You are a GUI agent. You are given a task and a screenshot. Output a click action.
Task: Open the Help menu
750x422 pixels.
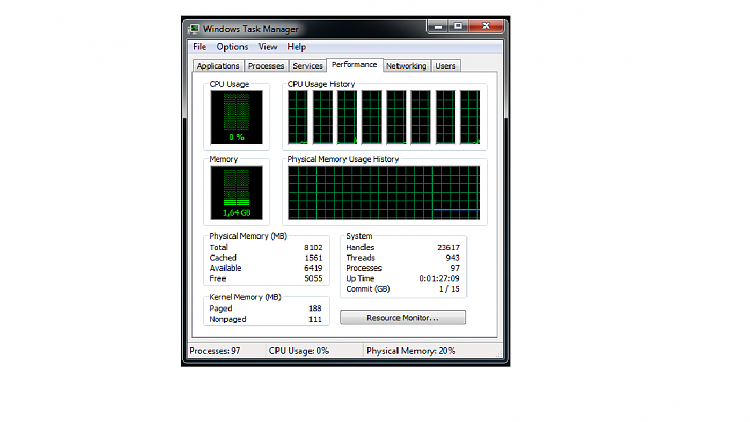click(297, 47)
